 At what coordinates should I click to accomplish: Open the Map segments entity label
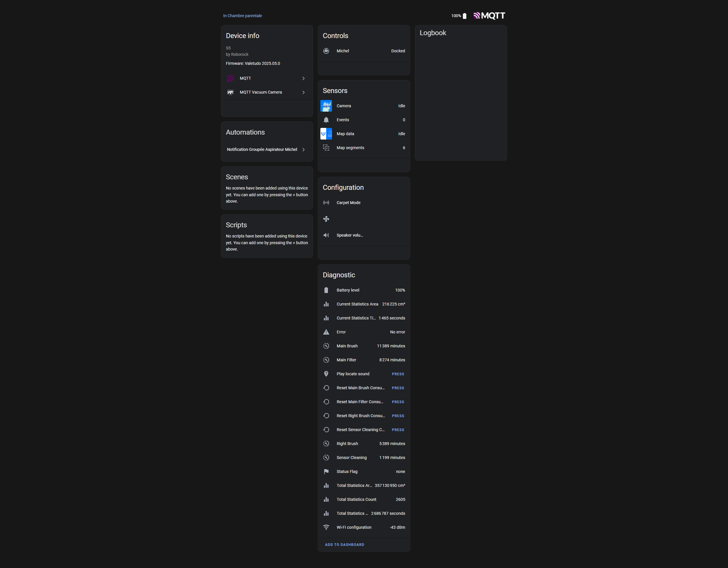[x=350, y=148]
